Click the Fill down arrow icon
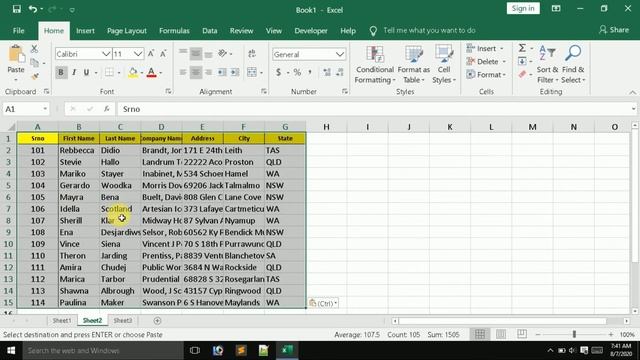The image size is (640, 360). pyautogui.click(x=522, y=61)
